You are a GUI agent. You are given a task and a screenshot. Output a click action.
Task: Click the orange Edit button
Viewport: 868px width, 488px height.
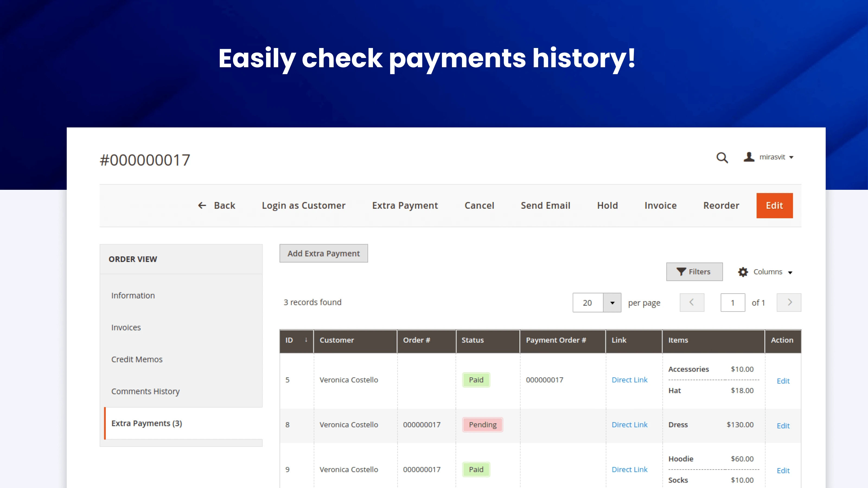click(x=774, y=206)
